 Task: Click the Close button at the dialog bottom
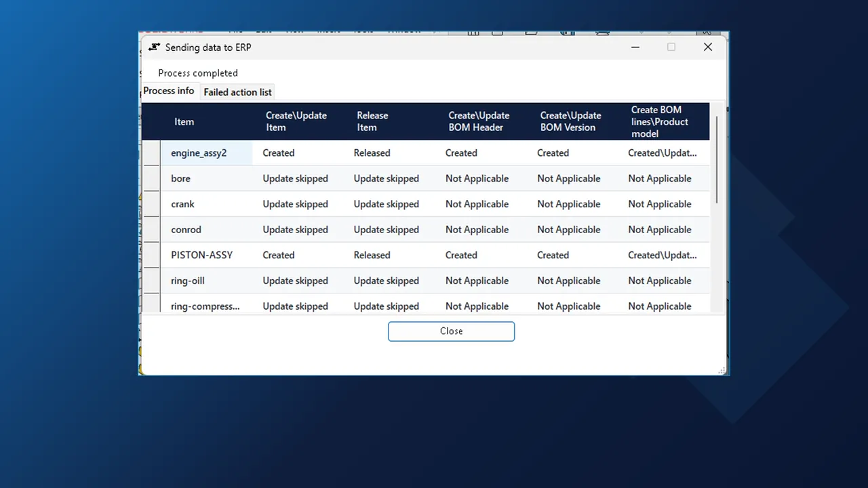click(x=451, y=331)
